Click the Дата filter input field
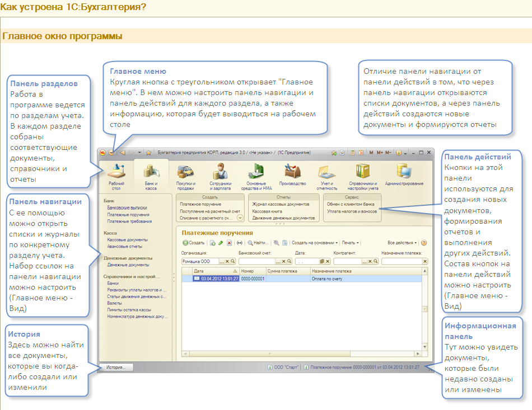The image size is (532, 410). click(307, 261)
